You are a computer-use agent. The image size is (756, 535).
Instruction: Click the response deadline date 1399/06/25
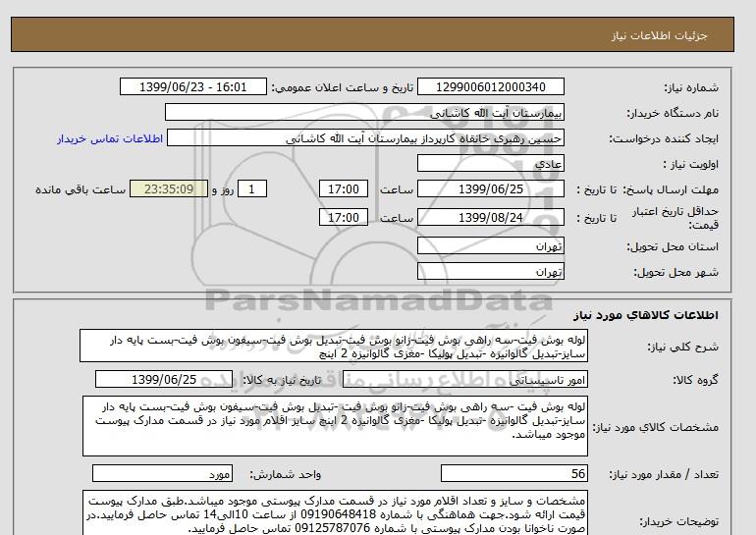pyautogui.click(x=490, y=188)
